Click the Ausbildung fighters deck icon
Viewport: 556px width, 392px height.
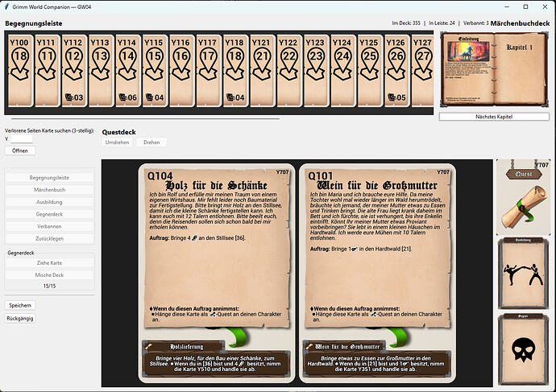tap(524, 274)
